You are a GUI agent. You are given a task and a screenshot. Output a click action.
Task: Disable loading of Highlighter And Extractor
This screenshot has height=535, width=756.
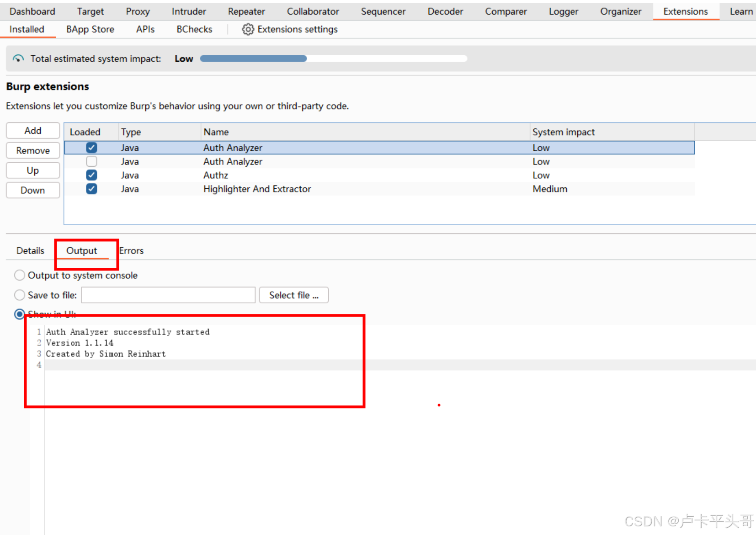point(91,189)
